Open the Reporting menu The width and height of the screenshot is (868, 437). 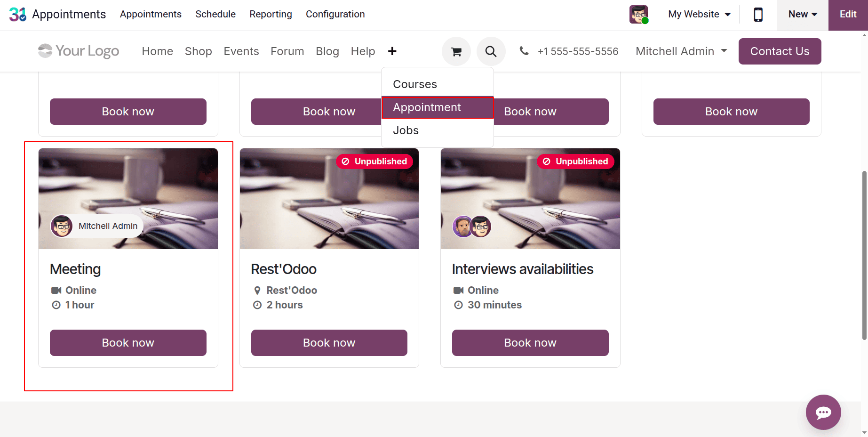[x=271, y=14]
